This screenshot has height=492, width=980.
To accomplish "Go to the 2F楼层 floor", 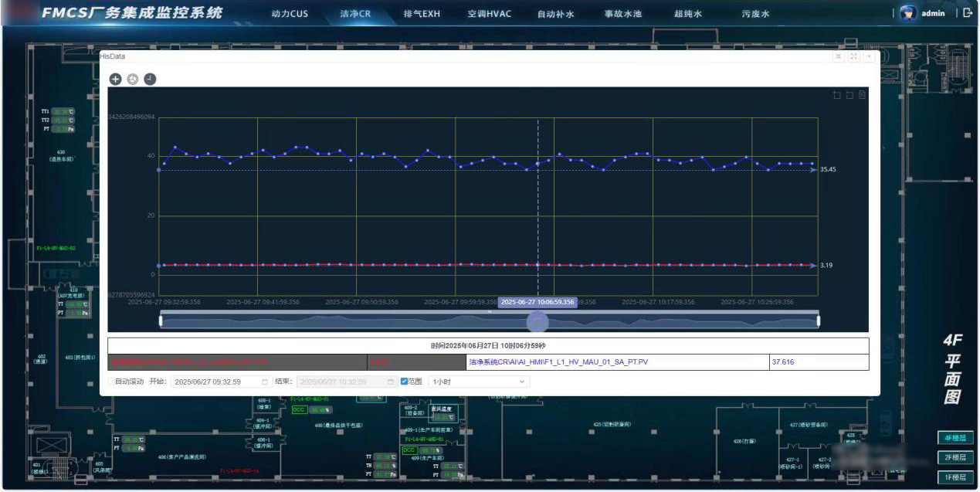I will tap(953, 457).
